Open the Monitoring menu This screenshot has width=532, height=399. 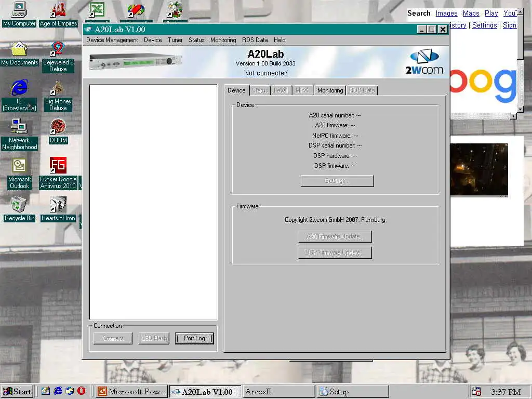coord(223,40)
